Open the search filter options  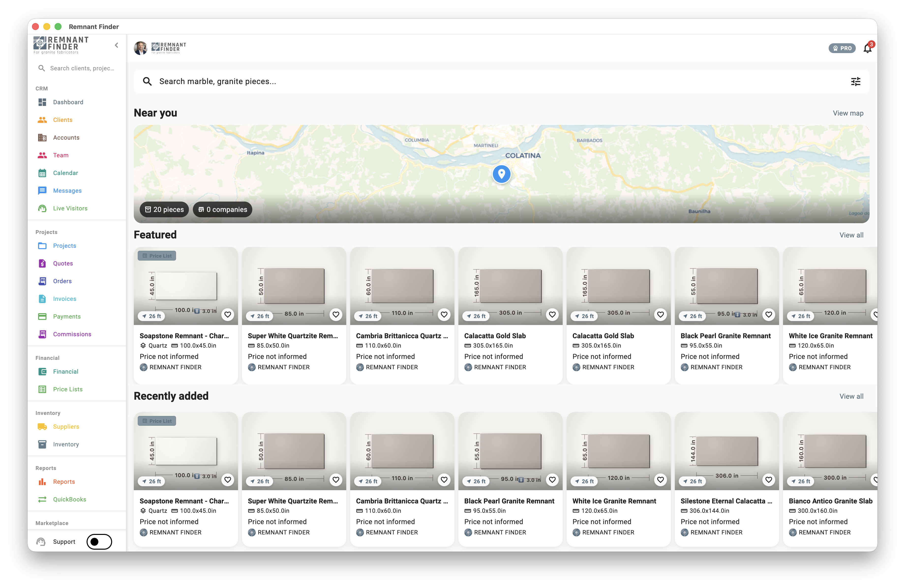[856, 81]
